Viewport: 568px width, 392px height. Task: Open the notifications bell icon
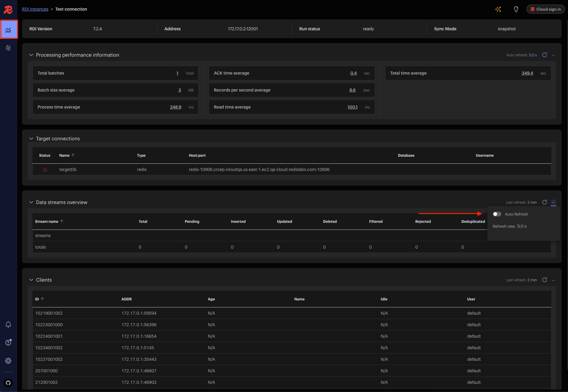(8, 324)
